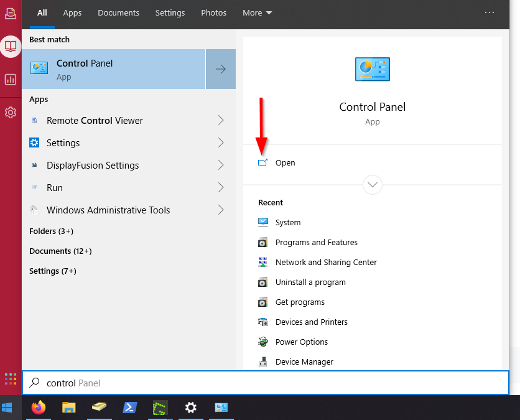Expand Windows Administrative Tools chevron
The image size is (520, 420).
point(221,210)
